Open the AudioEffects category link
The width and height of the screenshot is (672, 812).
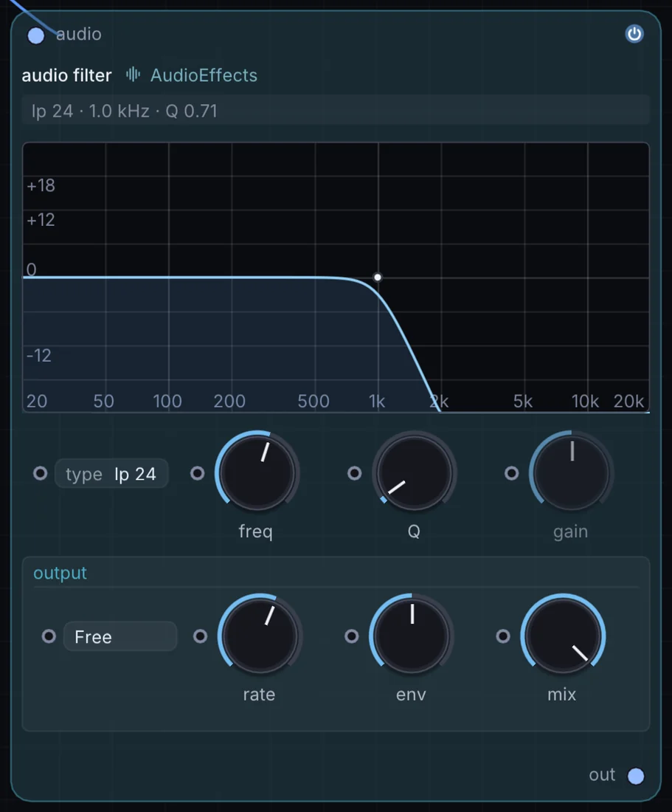[x=204, y=75]
